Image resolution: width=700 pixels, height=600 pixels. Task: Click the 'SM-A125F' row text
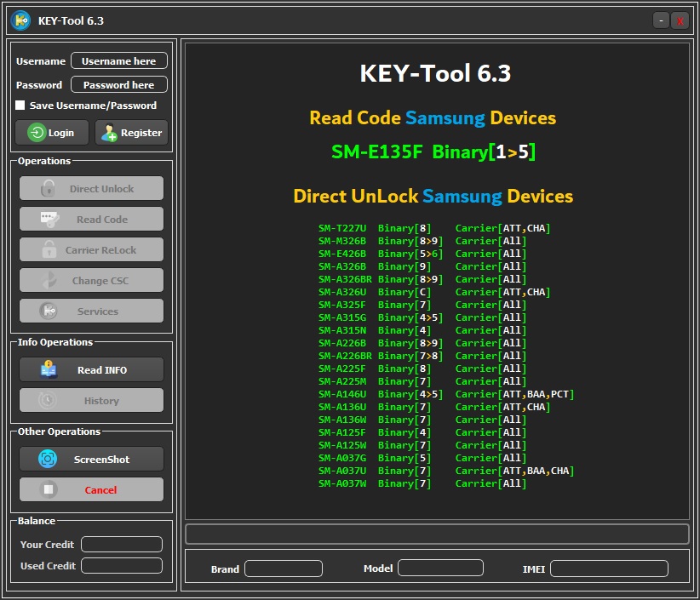(342, 432)
